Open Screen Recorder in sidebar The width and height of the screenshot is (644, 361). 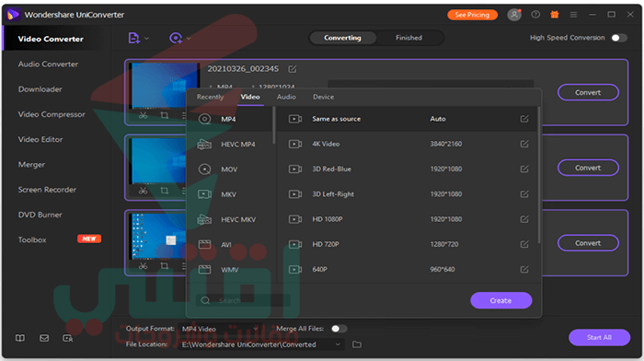tap(47, 190)
